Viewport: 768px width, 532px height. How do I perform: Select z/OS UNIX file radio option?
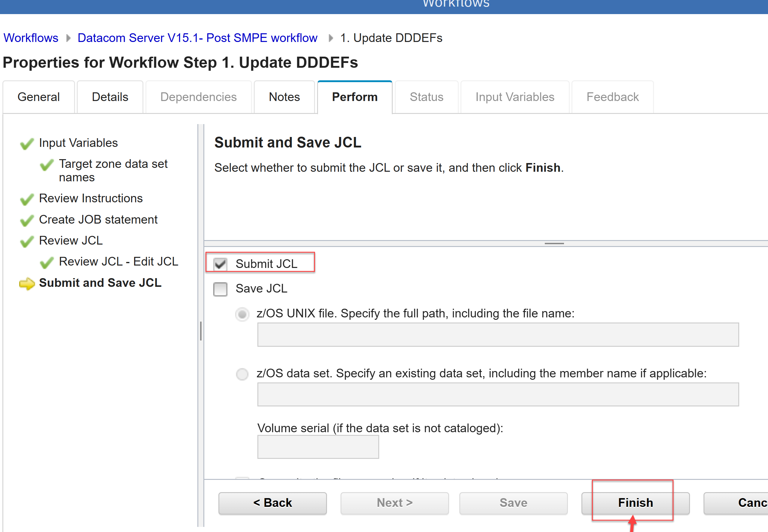242,314
